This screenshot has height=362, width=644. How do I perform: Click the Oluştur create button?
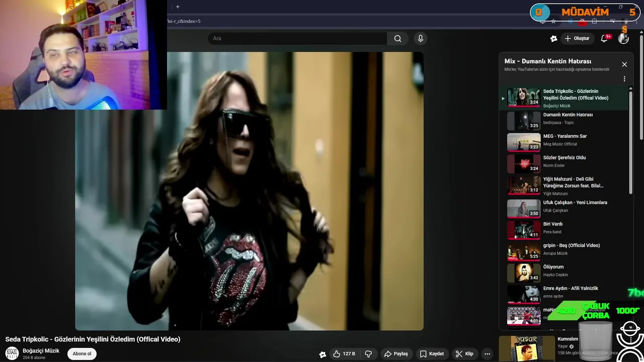577,38
